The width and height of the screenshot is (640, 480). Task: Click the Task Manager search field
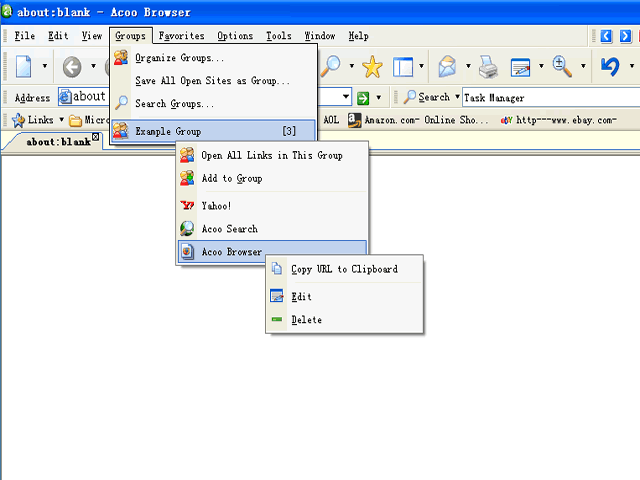[550, 98]
